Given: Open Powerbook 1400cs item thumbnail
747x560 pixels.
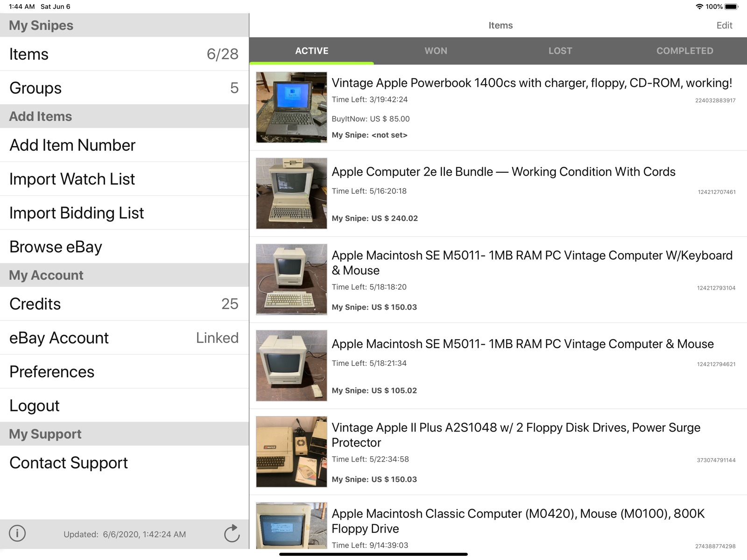Looking at the screenshot, I should [x=291, y=107].
